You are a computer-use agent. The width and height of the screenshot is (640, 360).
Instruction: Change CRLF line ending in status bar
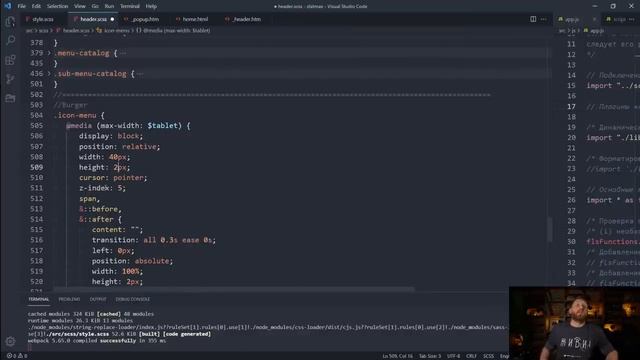coord(471,356)
